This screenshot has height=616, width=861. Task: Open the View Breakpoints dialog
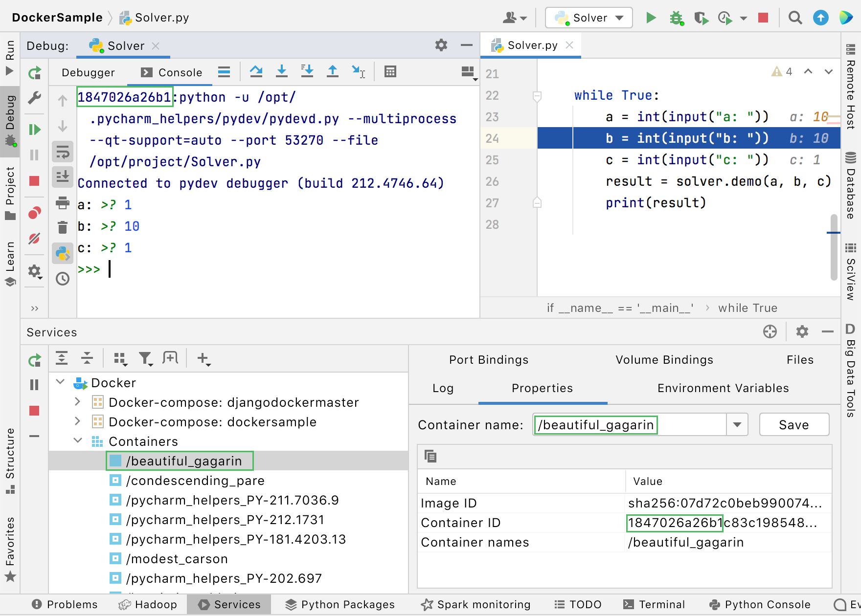(x=34, y=212)
